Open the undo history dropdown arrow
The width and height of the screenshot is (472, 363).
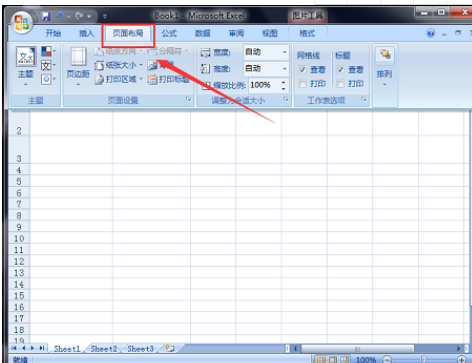pyautogui.click(x=69, y=16)
